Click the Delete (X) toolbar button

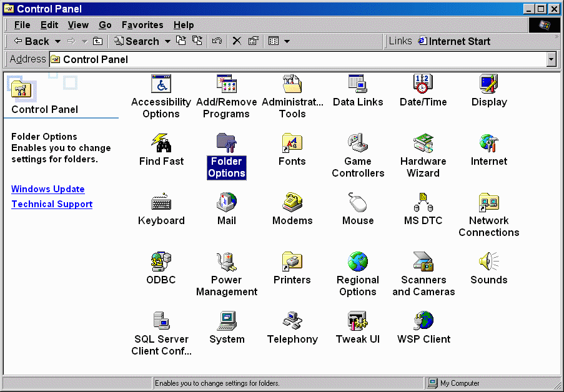(x=237, y=41)
